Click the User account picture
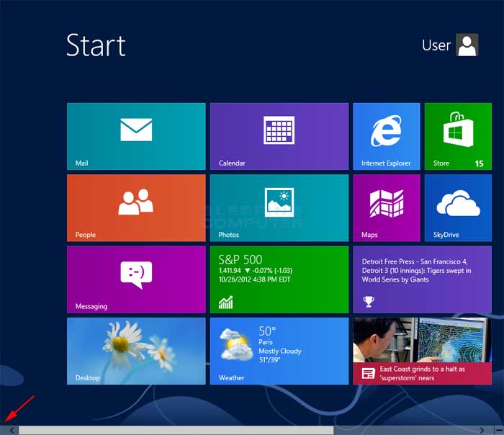This screenshot has height=435, width=504. 467,45
